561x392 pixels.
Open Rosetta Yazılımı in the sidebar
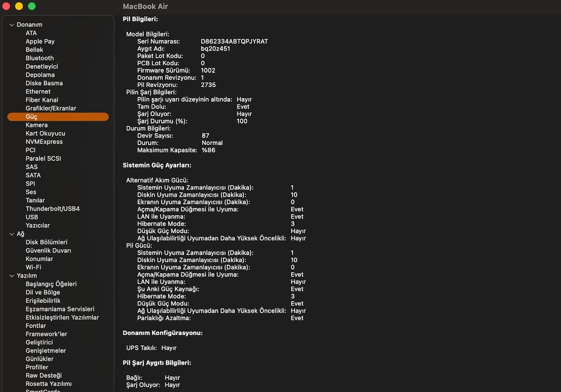point(49,384)
